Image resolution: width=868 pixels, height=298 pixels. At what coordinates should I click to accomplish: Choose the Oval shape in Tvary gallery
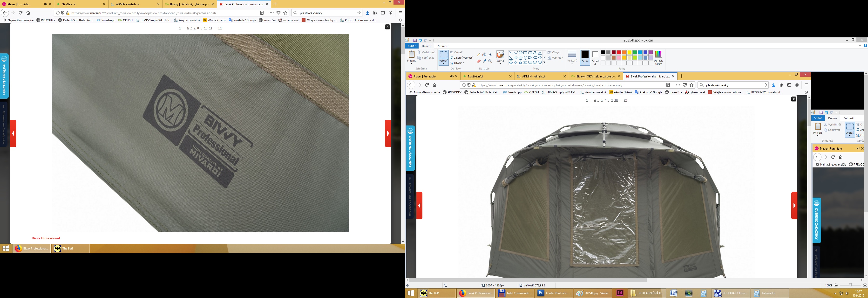pos(521,53)
